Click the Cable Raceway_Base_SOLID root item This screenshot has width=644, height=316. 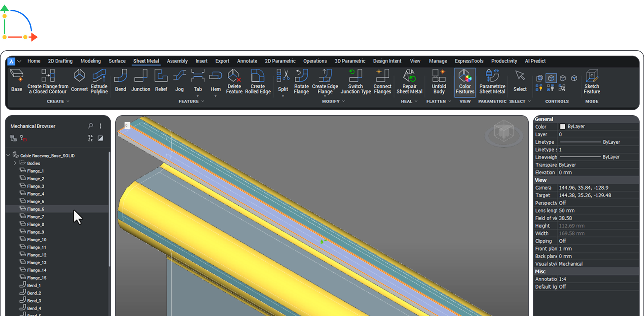click(47, 156)
